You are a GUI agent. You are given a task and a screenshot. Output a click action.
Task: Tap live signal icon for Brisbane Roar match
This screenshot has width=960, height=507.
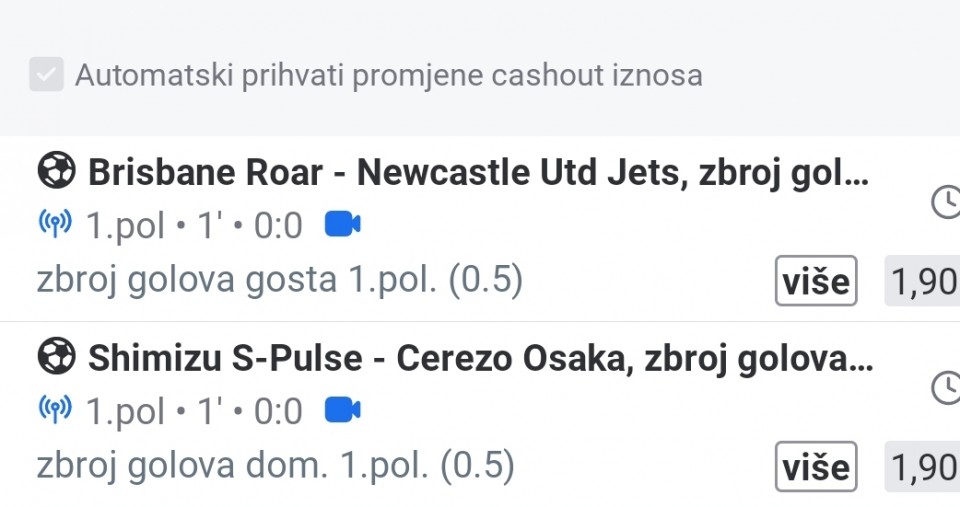(x=55, y=225)
